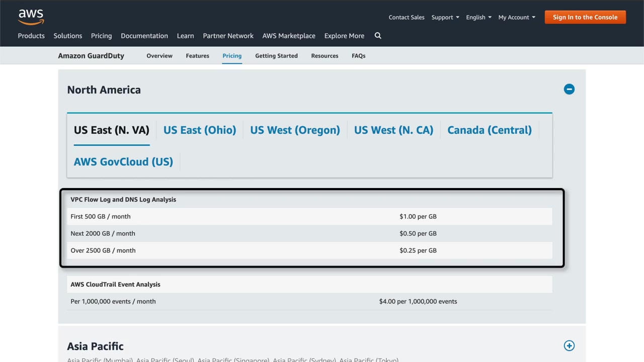Click 'VPC Flow Log and DNS Log Analysis' header
644x362 pixels.
coord(123,200)
